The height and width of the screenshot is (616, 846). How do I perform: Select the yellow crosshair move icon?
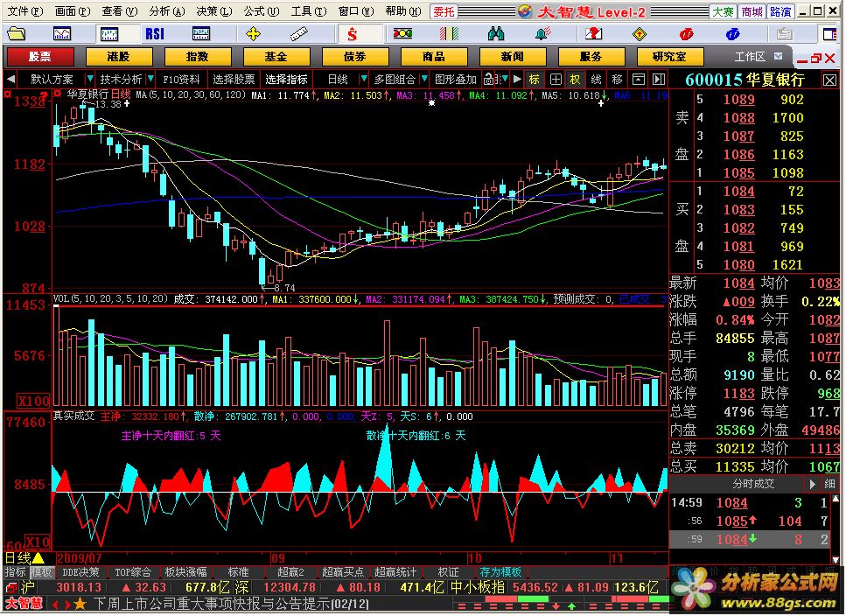(x=253, y=34)
